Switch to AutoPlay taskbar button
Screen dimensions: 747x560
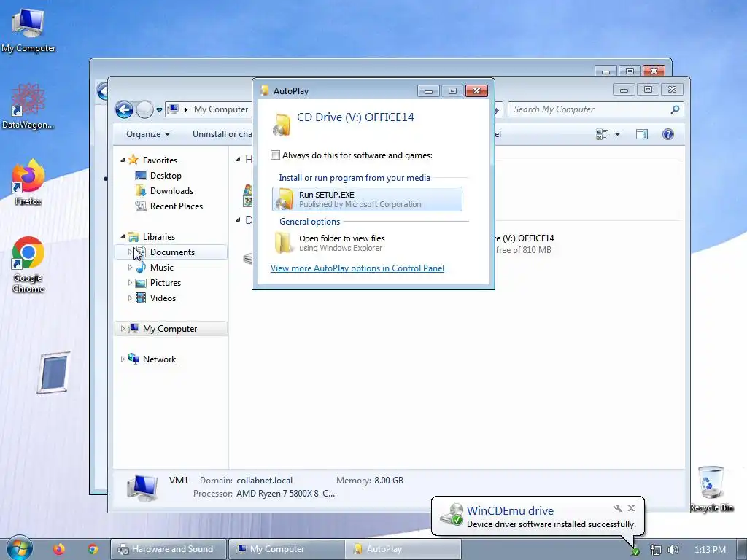(403, 550)
